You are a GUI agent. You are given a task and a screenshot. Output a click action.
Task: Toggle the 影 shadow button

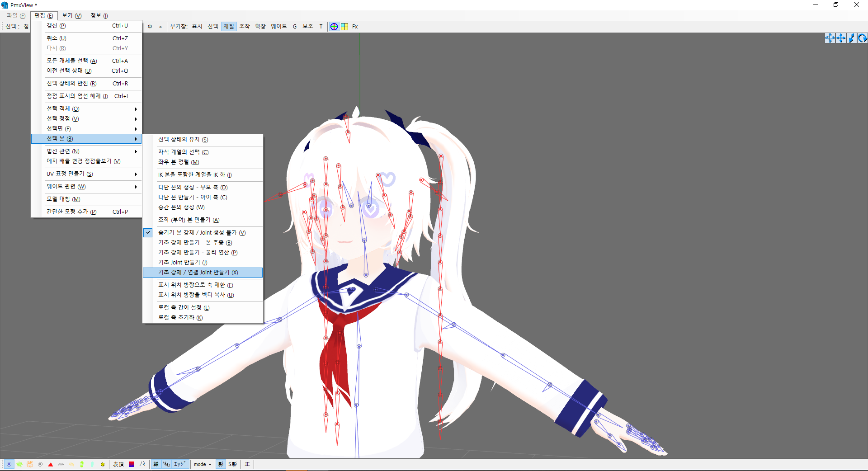(221, 464)
